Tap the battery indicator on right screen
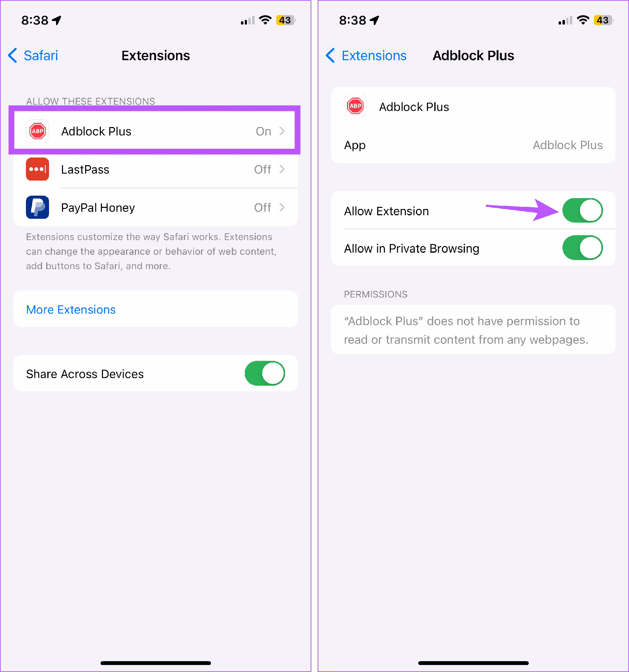Screen dimensions: 629x672 pyautogui.click(x=603, y=20)
